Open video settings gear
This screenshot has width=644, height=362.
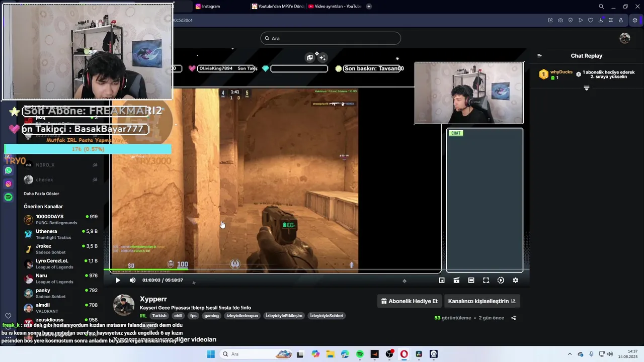pos(515,281)
